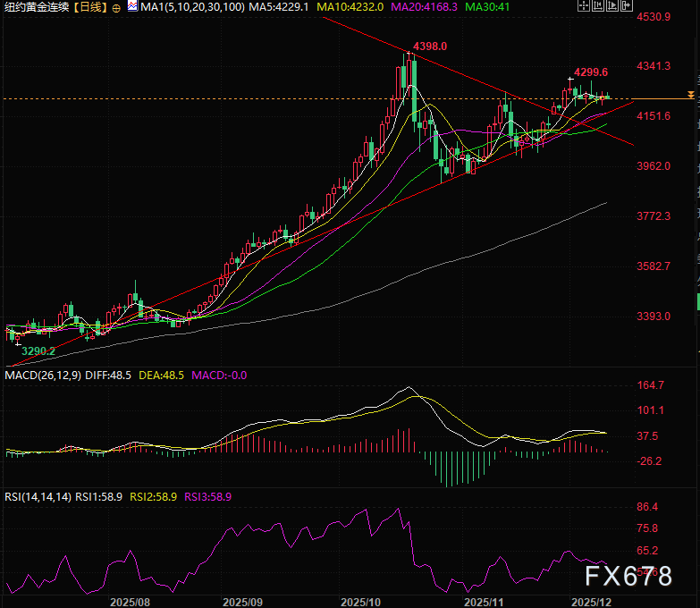Image resolution: width=700 pixels, height=608 pixels.
Task: Click the orange current-price arrow marker
Action: 690,95
